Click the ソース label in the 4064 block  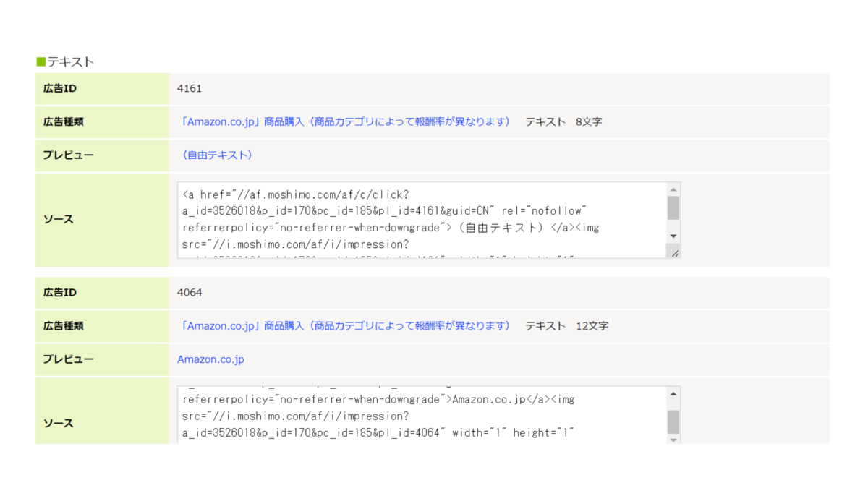click(58, 423)
